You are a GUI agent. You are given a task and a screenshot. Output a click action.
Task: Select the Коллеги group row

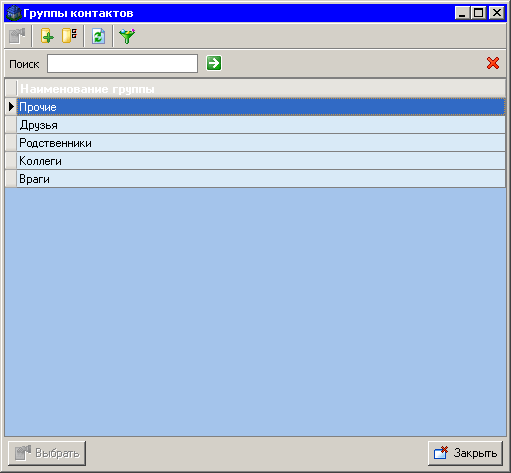pos(261,161)
